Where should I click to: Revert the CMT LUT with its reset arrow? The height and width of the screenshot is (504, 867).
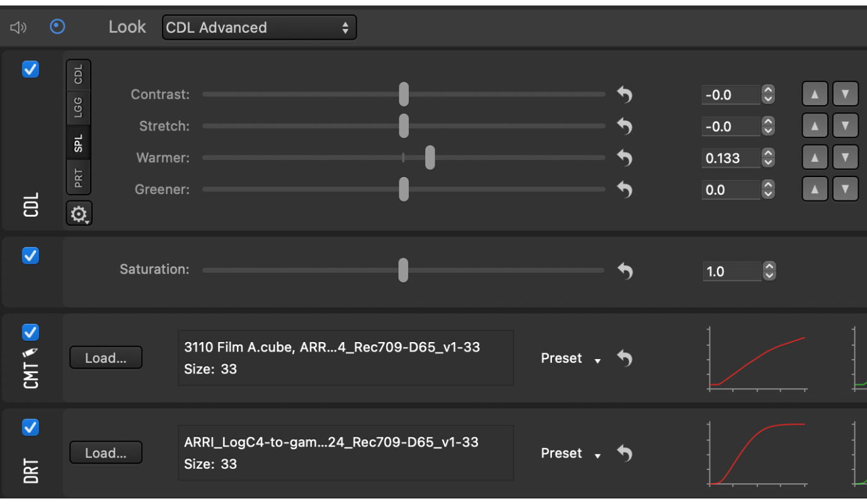tap(624, 358)
